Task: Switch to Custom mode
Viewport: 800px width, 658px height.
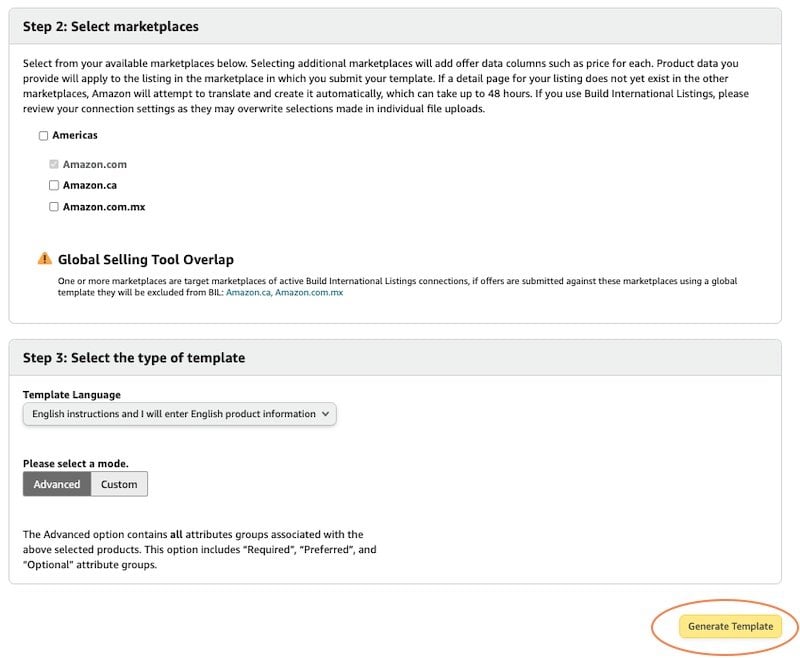Action: [x=119, y=484]
